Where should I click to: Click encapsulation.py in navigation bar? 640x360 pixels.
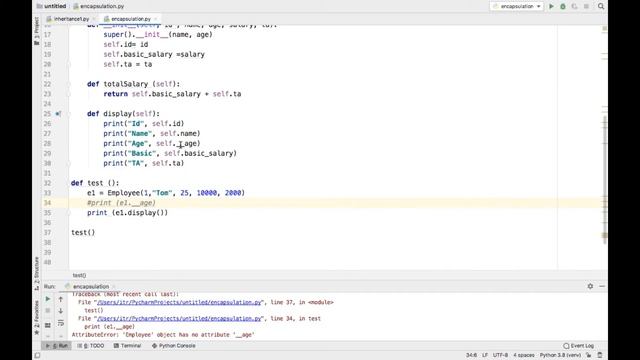pos(98,6)
